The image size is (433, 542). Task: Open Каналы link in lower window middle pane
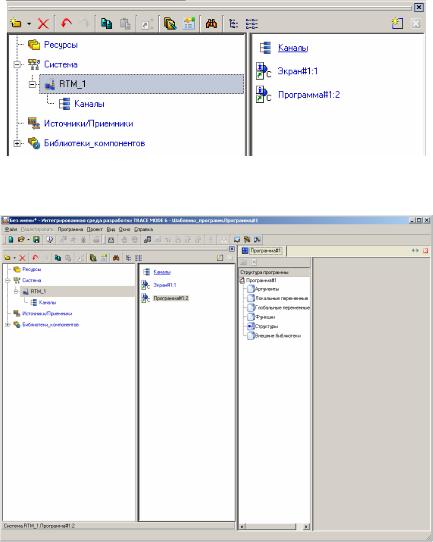click(x=162, y=272)
